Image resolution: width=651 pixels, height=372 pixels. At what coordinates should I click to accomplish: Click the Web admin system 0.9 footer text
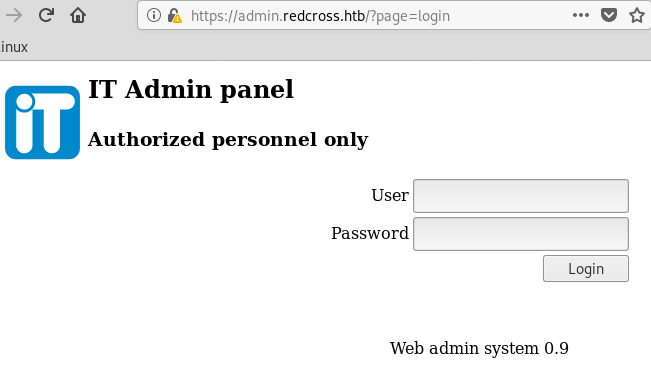coord(479,348)
